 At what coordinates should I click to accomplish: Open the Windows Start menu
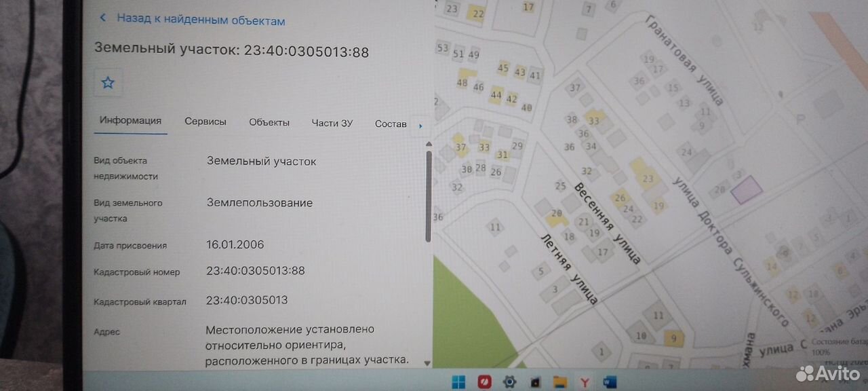click(458, 381)
